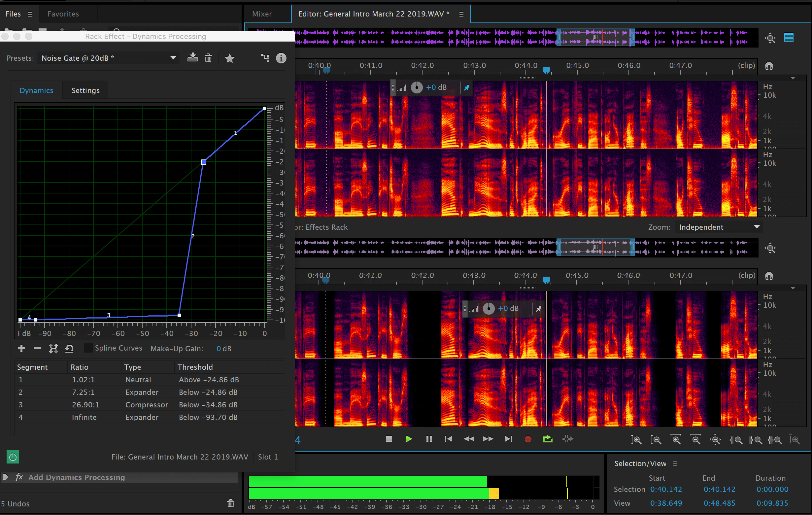Viewport: 812px width, 515px height.
Task: Delete the Noise Gate preset
Action: [x=208, y=58]
